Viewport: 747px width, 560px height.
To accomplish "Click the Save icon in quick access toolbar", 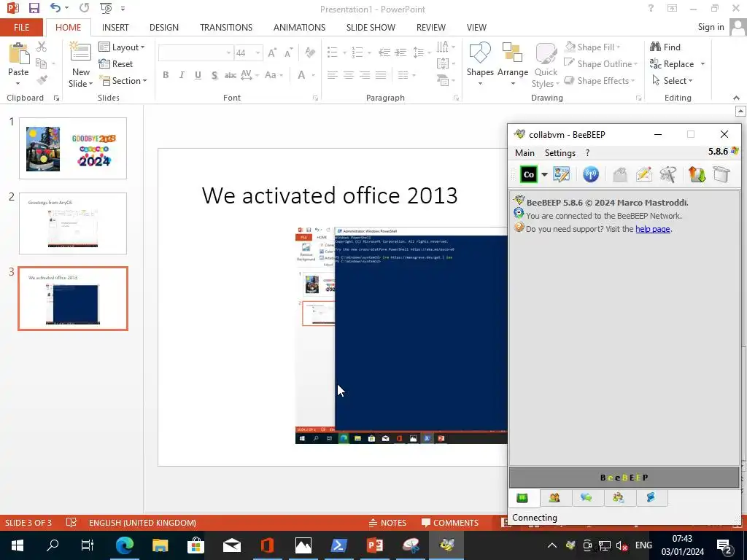I will pyautogui.click(x=34, y=8).
